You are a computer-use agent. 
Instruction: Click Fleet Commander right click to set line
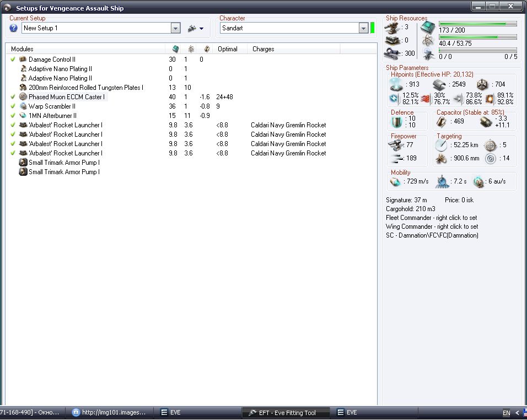[x=431, y=218]
